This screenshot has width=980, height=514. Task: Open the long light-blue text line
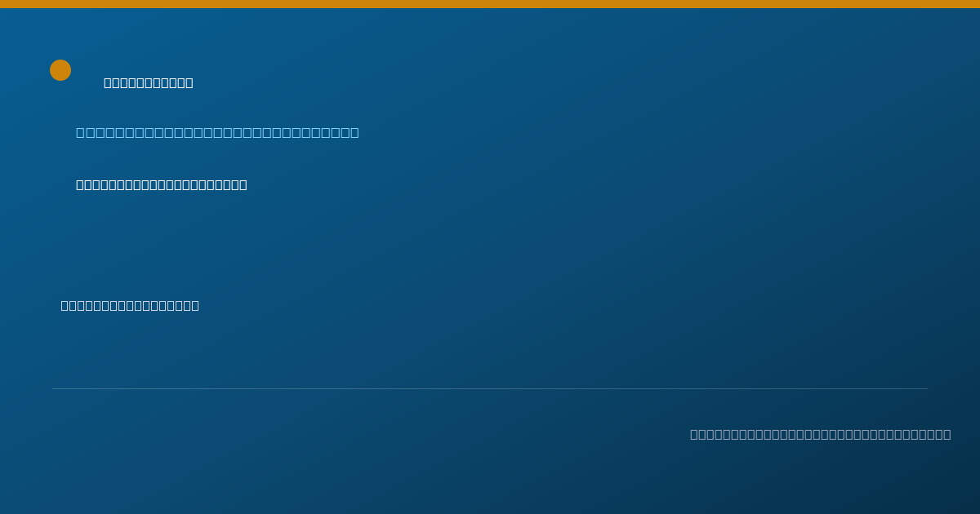pyautogui.click(x=217, y=132)
